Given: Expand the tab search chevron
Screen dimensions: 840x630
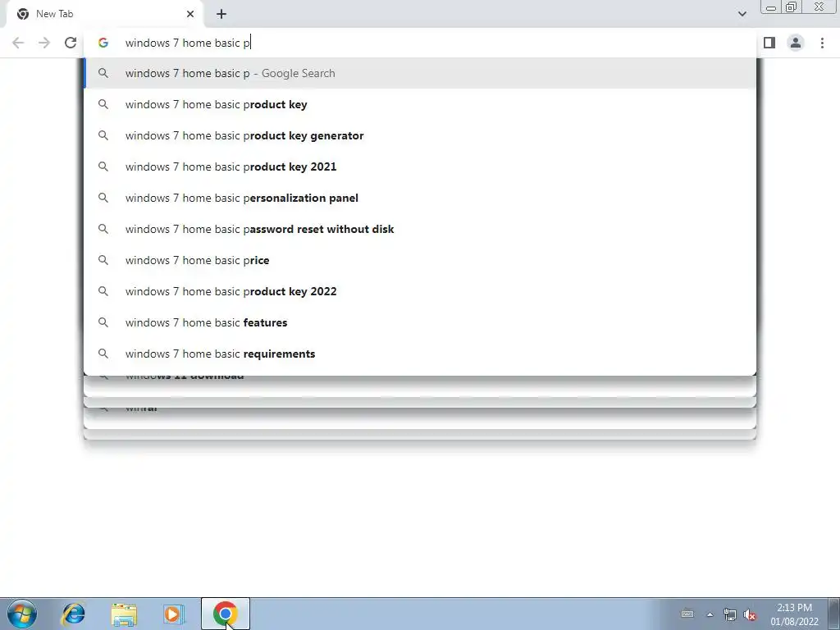Looking at the screenshot, I should (742, 14).
